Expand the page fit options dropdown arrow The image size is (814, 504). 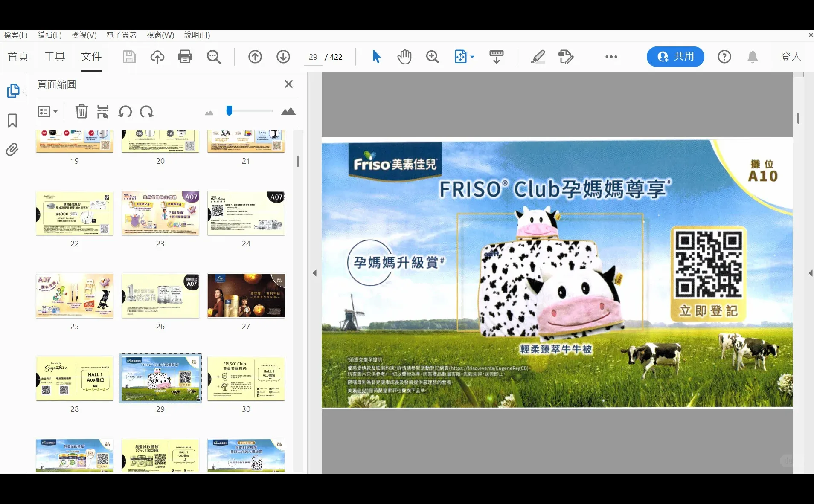tap(472, 57)
